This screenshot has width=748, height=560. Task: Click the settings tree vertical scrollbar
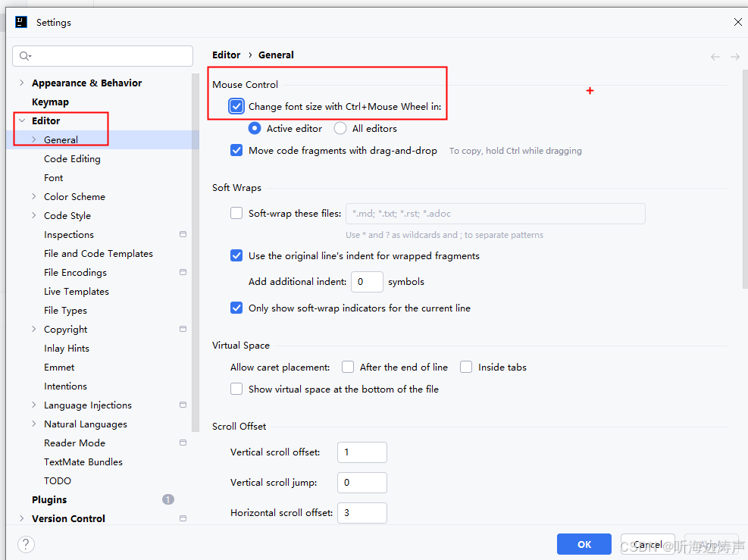(195, 252)
